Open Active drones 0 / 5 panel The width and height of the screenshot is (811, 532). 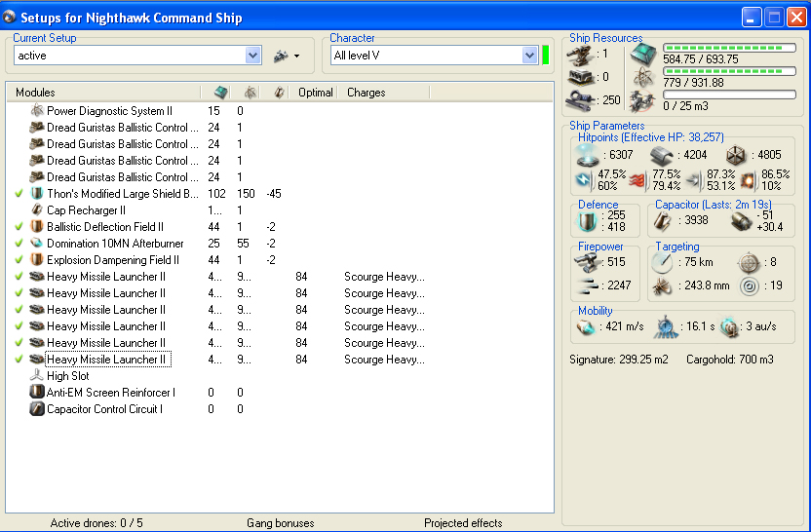pos(97,522)
